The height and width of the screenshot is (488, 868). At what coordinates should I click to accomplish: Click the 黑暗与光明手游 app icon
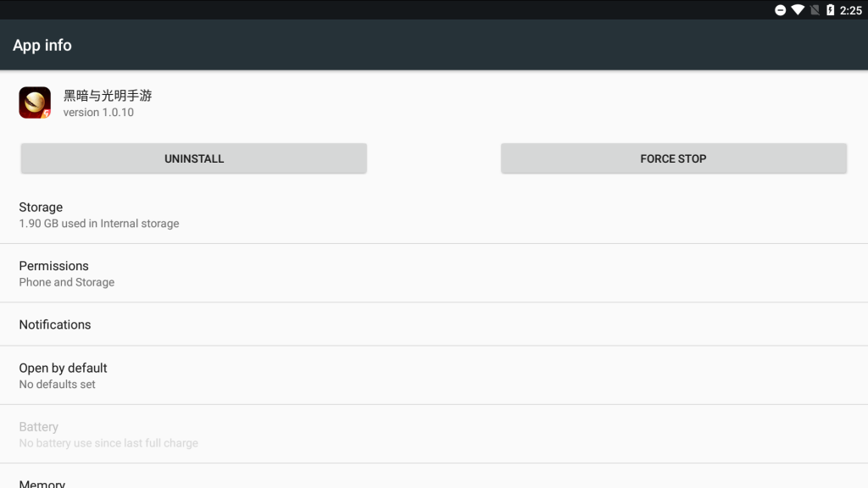pyautogui.click(x=35, y=103)
